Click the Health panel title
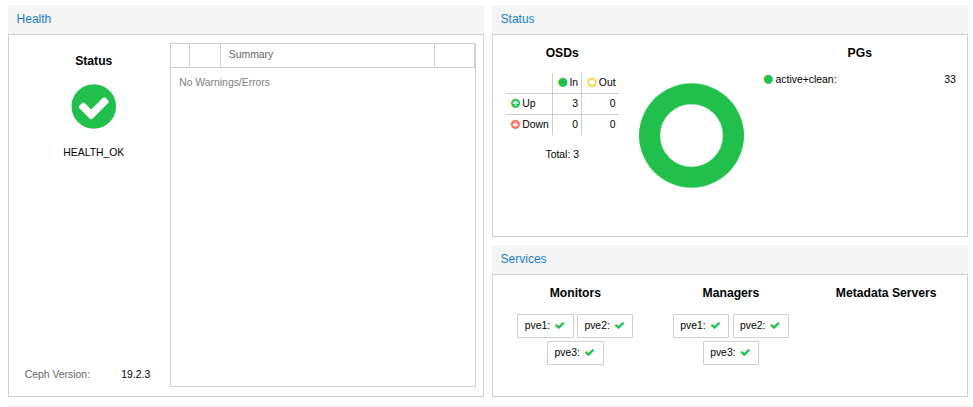 [x=34, y=18]
